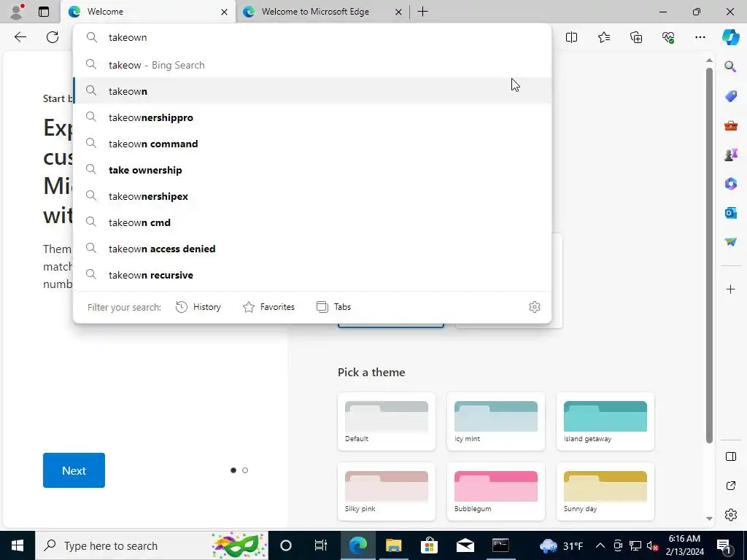
Task: Click the address bar containing 'takeown'
Action: coord(312,37)
